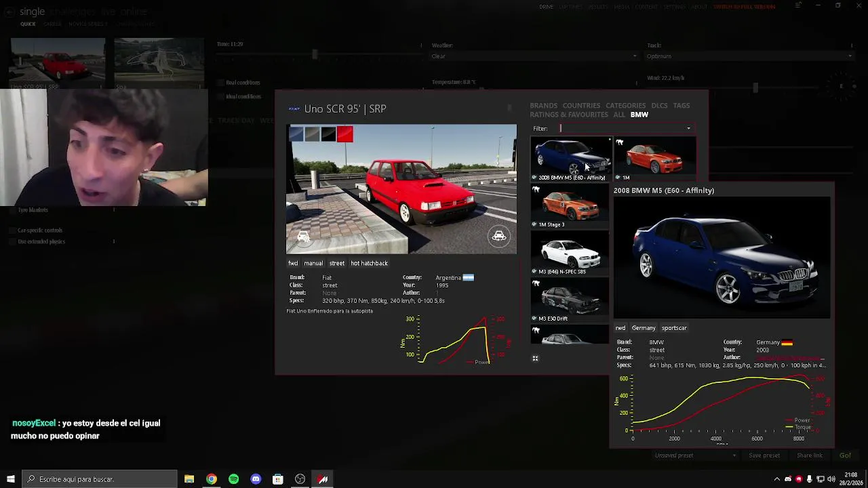The height and width of the screenshot is (488, 868).
Task: Expand the Filter dropdown arrow
Action: click(x=688, y=128)
